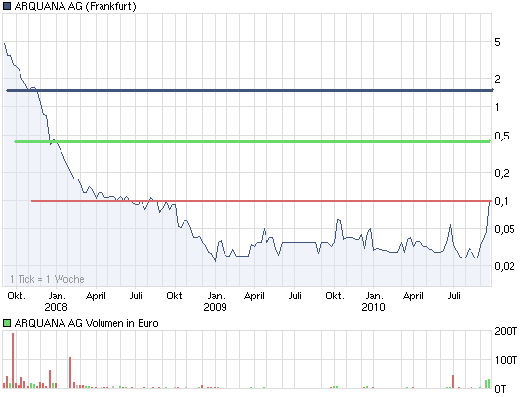Click the 200T volume axis label
Image resolution: width=532 pixels, height=397 pixels.
coord(506,331)
